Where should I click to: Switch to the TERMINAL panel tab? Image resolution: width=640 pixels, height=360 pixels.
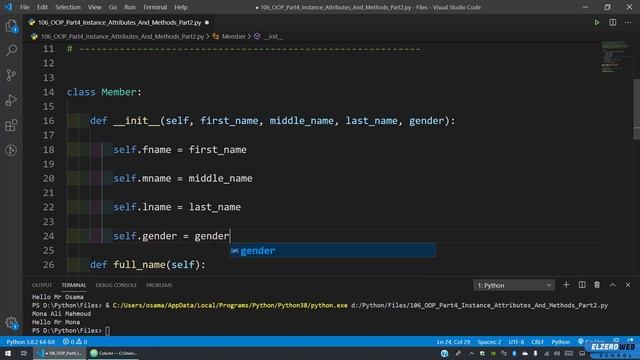[x=73, y=285]
